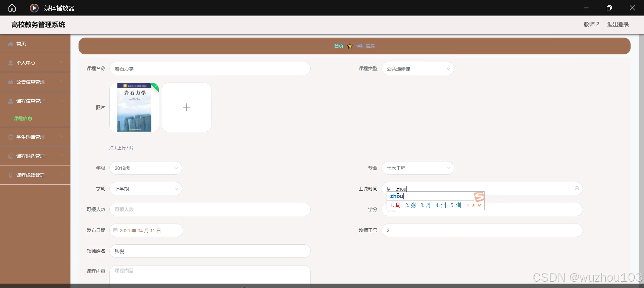Click the briefcase icon beside 公告信息管理
The image size is (644, 288).
pos(11,82)
